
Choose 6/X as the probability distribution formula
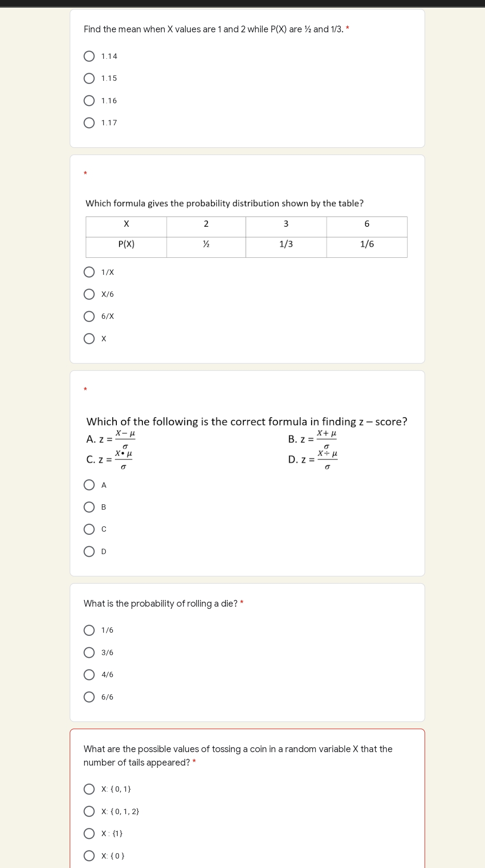pos(89,316)
